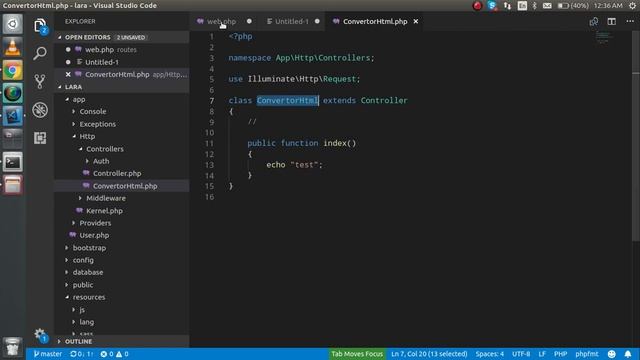
Task: Change end of line sequence LF
Action: pos(542,354)
